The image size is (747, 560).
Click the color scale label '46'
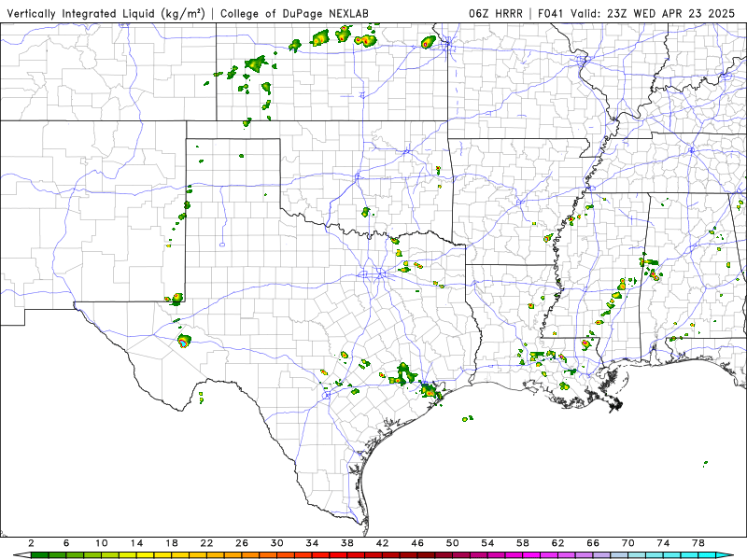[x=417, y=543]
